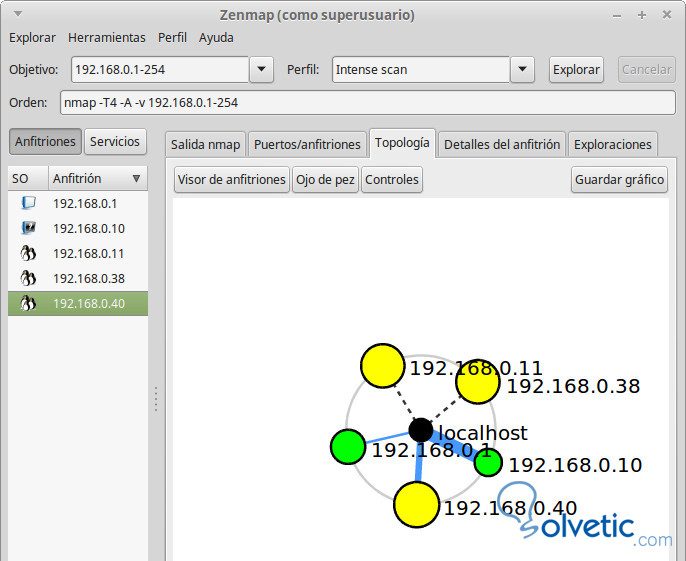Select the yellow node labeled 192.168.0.40
Screen dimensions: 686x561
[x=416, y=505]
